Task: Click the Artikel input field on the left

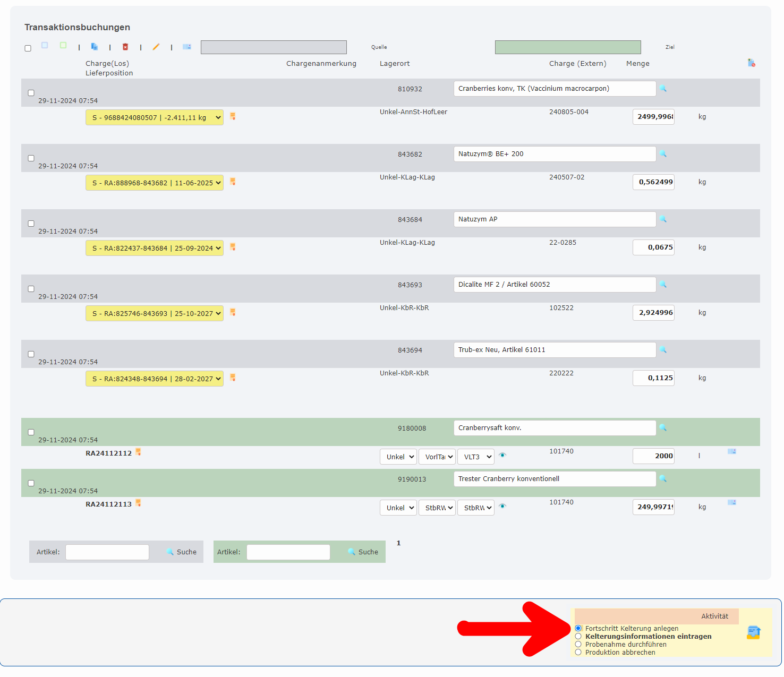Action: tap(107, 552)
